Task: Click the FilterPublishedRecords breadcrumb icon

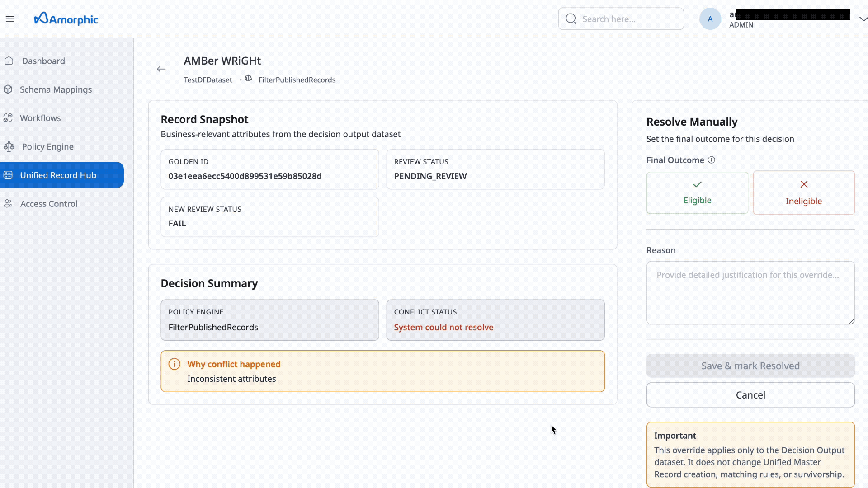Action: (248, 78)
